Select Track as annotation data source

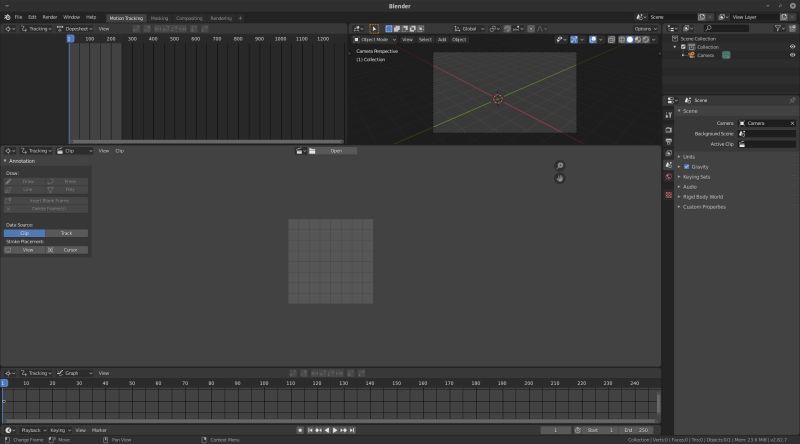coord(66,233)
